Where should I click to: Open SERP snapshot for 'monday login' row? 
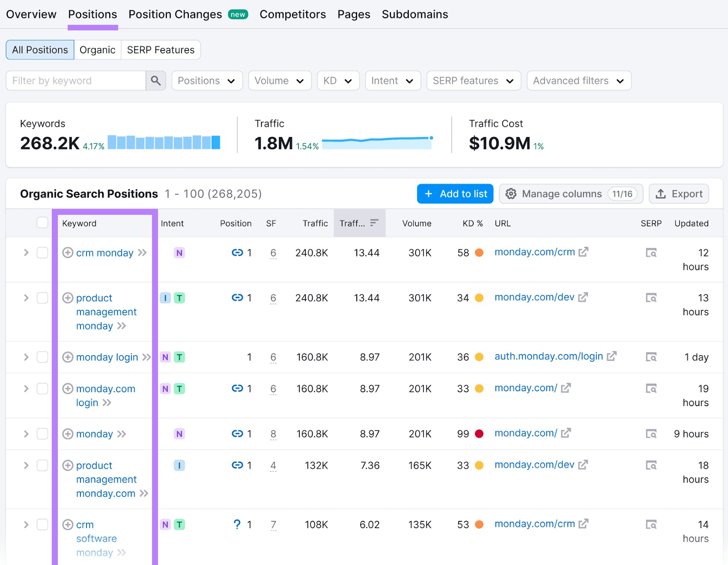click(651, 357)
